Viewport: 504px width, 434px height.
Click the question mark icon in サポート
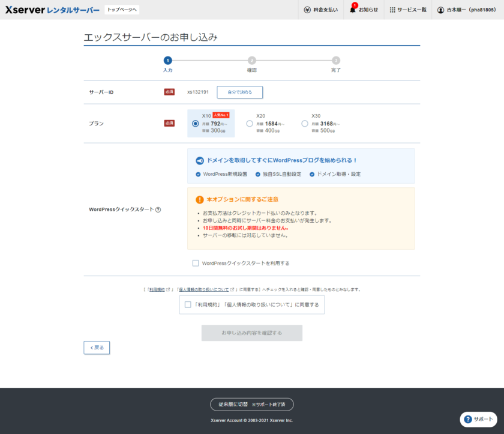tap(468, 420)
